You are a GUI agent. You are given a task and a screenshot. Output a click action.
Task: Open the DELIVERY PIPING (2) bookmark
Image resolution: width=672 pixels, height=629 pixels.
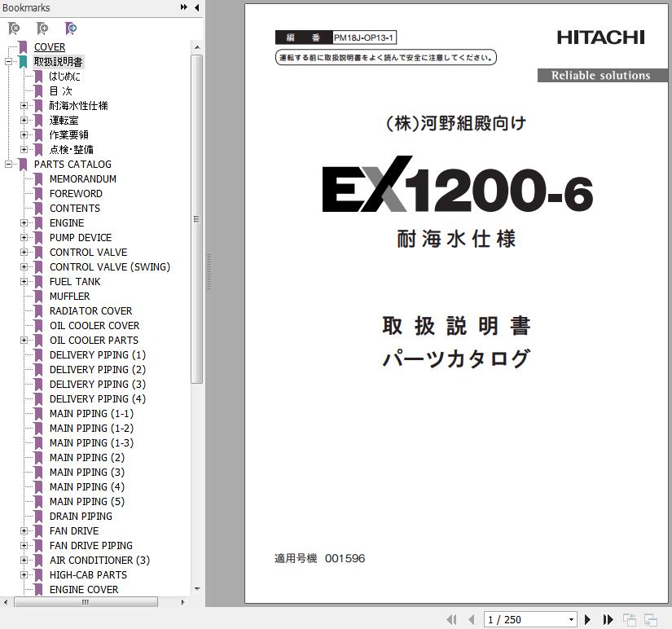tap(98, 370)
